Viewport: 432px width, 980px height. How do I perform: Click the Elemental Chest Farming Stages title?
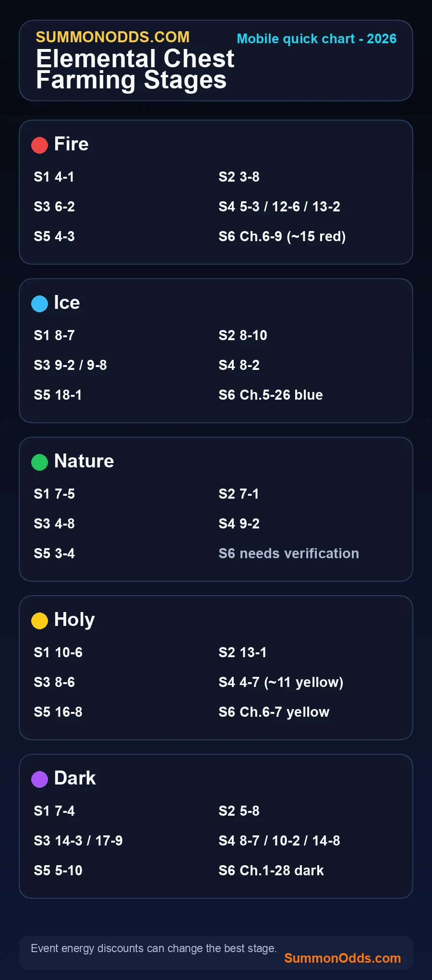(x=135, y=69)
